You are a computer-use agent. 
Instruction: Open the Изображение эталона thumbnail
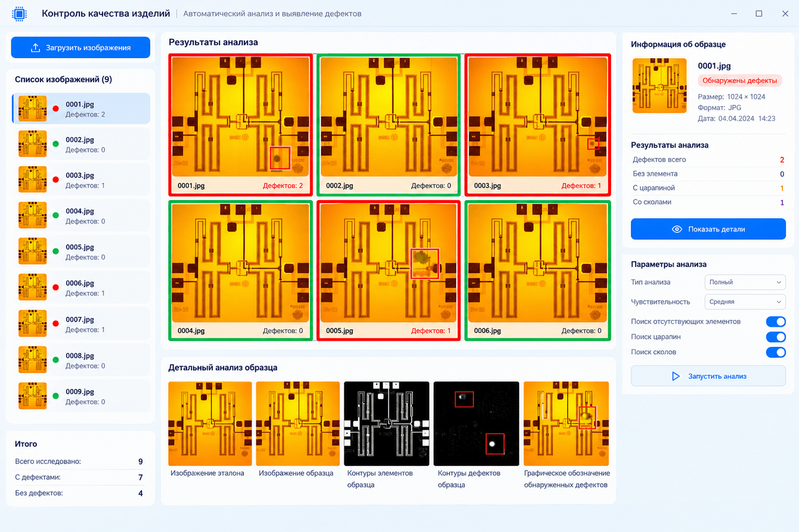pyautogui.click(x=210, y=424)
